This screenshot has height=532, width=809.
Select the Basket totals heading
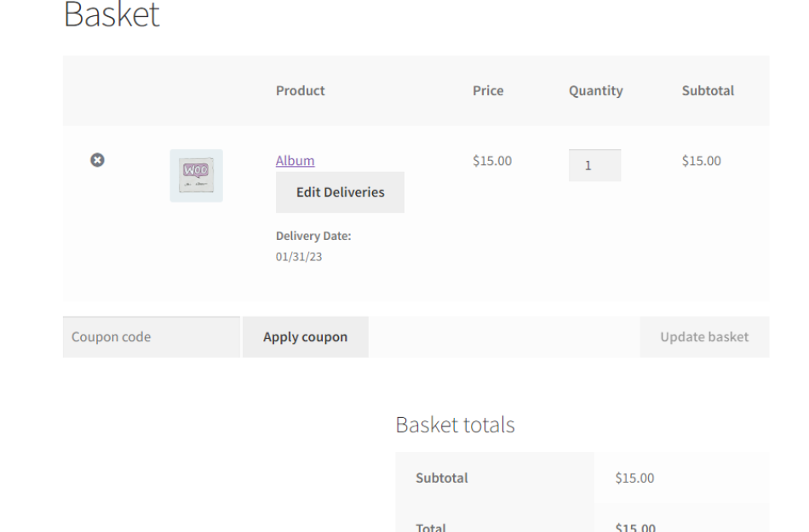tap(456, 424)
